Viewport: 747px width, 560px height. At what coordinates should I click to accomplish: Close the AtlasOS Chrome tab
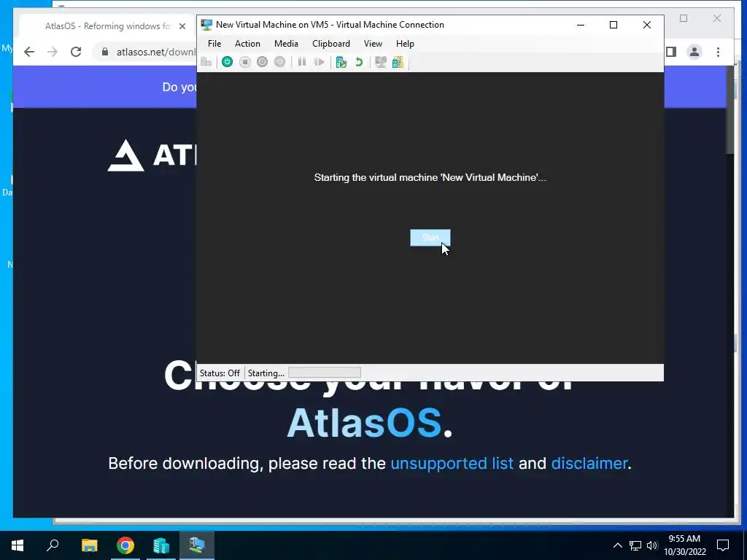[182, 26]
